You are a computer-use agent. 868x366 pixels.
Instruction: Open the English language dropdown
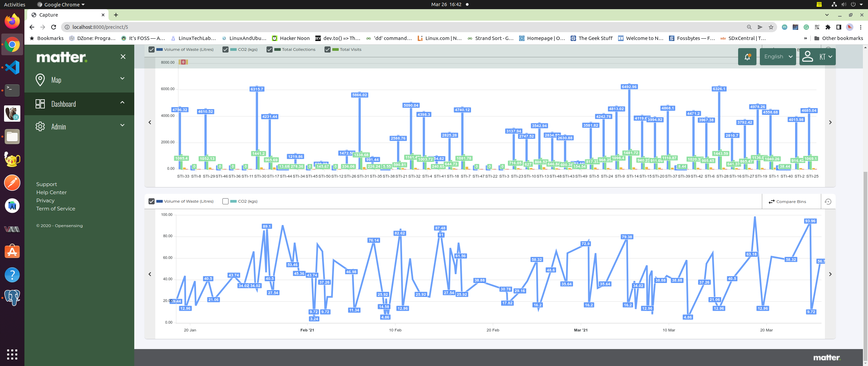pos(778,57)
